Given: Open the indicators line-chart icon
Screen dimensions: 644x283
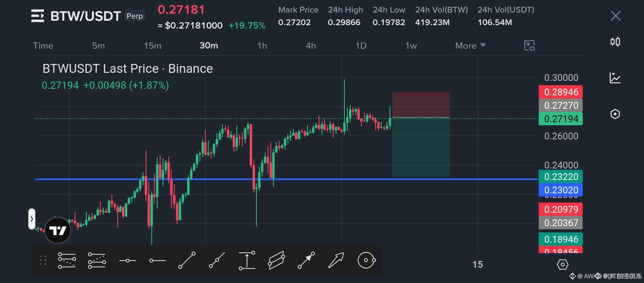Looking at the screenshot, I should tap(615, 78).
